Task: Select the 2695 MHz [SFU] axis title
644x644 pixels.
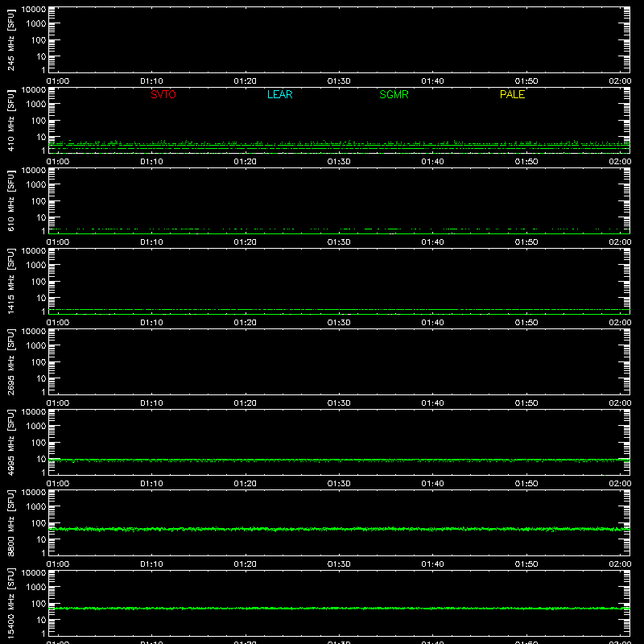Action: [10, 361]
